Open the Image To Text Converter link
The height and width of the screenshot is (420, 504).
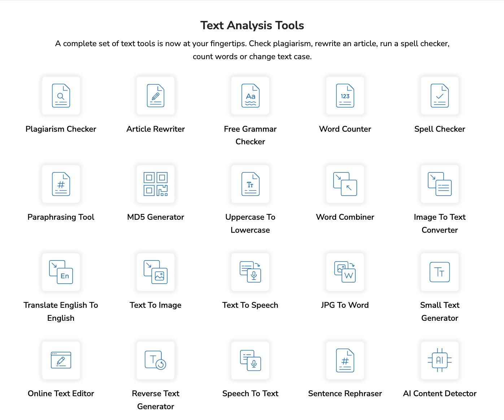tap(439, 223)
